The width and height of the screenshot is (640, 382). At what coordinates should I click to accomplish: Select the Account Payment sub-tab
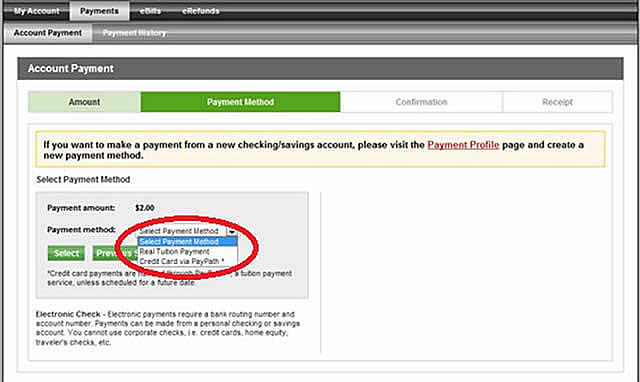point(48,33)
